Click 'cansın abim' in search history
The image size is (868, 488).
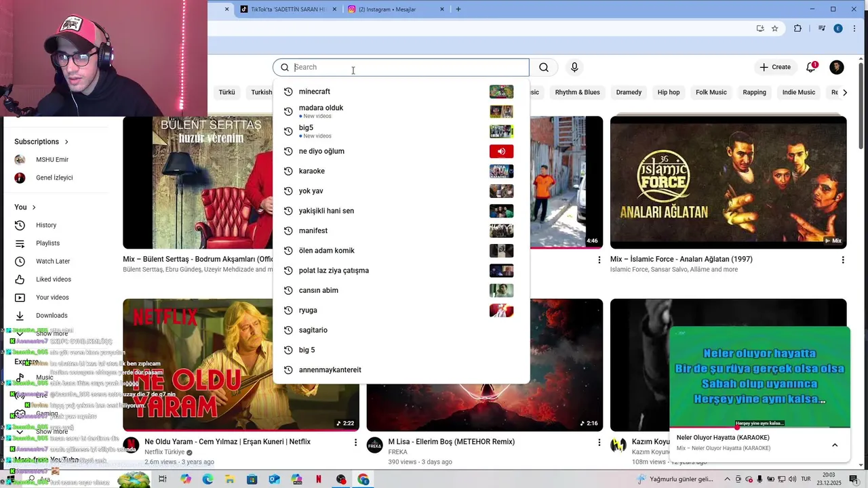point(401,290)
